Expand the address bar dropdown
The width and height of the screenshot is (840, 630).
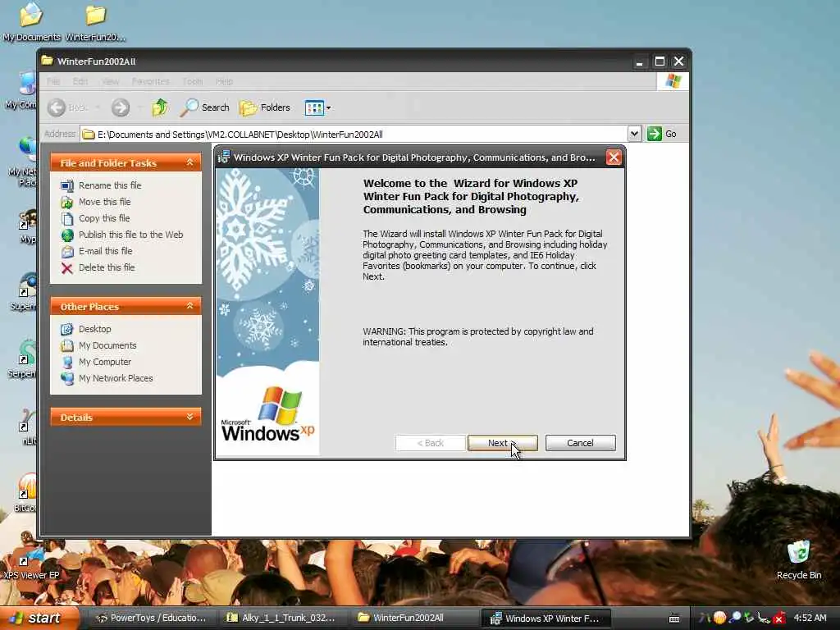[634, 134]
